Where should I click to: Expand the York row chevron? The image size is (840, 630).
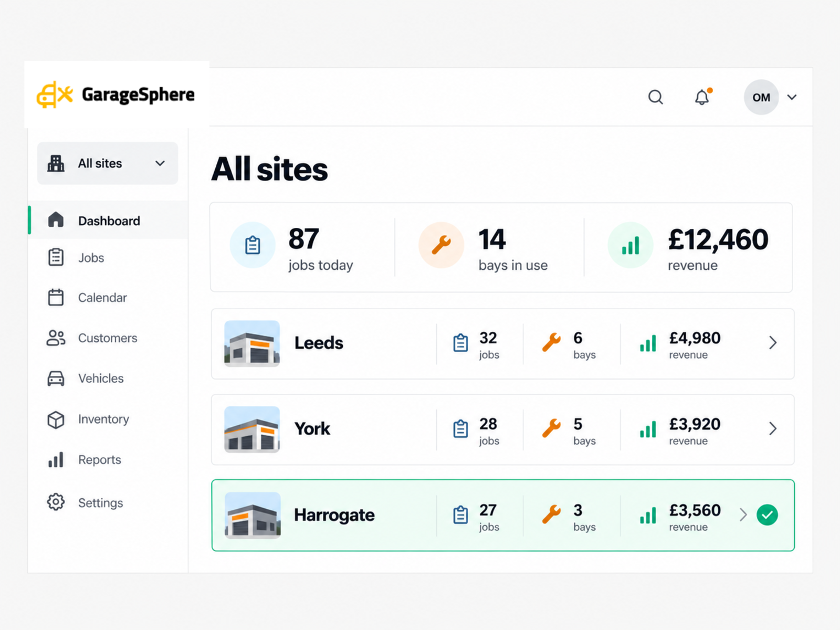(773, 428)
